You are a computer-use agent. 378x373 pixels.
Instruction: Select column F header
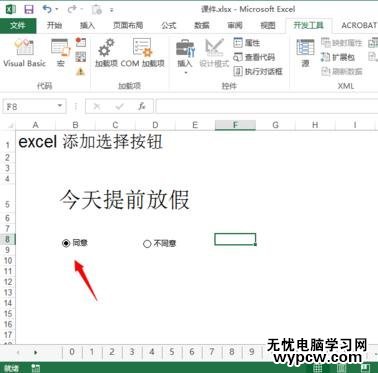(x=235, y=125)
